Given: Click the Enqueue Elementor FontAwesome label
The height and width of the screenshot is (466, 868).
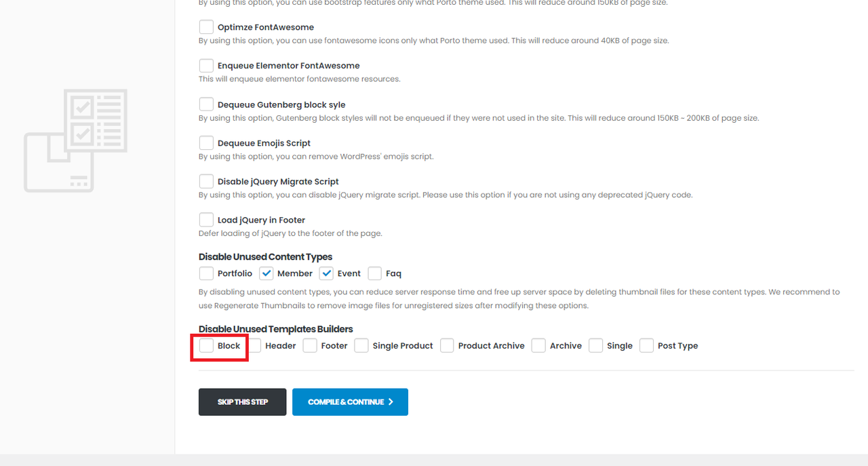Looking at the screenshot, I should click(x=288, y=66).
